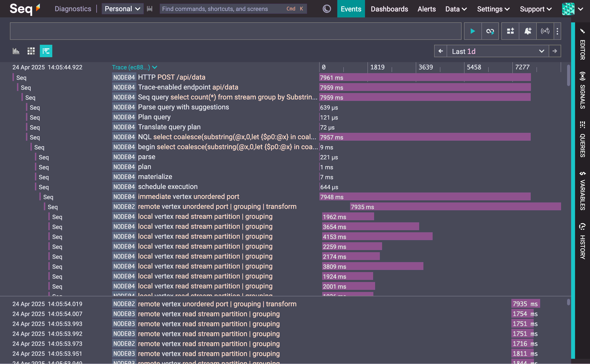The height and width of the screenshot is (364, 590).
Task: Click the add alert bell icon
Action: pyautogui.click(x=528, y=31)
